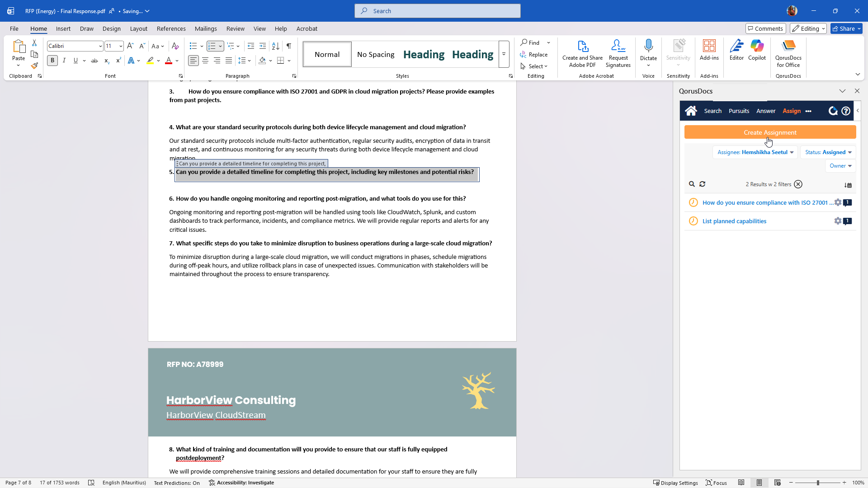Click the QorusDocs home icon
This screenshot has height=488, width=868.
point(691,111)
